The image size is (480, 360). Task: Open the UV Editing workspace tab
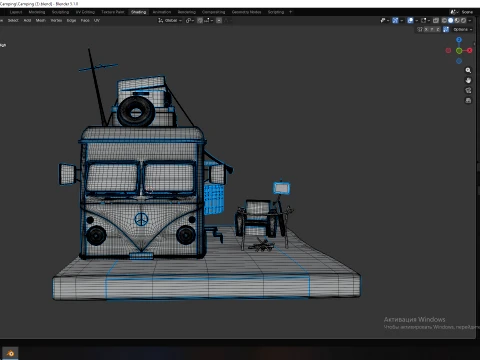[85, 12]
